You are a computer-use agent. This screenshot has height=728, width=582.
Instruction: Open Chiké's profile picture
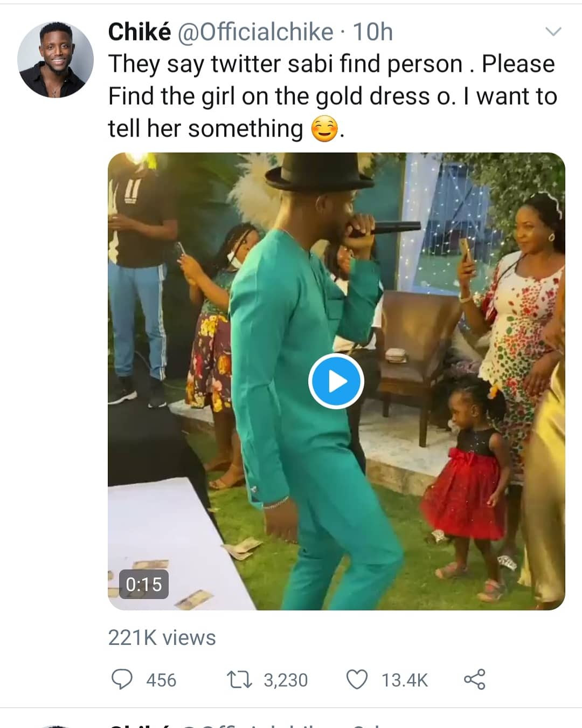56,60
